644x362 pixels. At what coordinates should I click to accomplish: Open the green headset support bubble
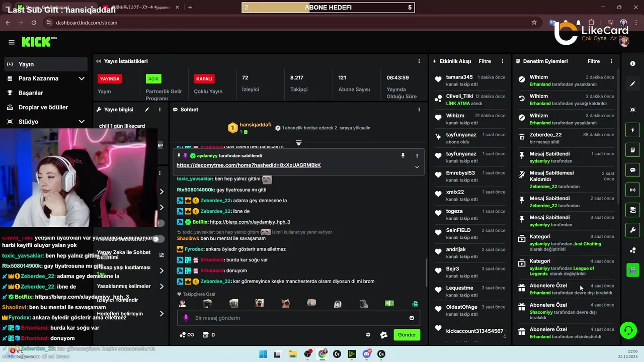[x=628, y=330]
